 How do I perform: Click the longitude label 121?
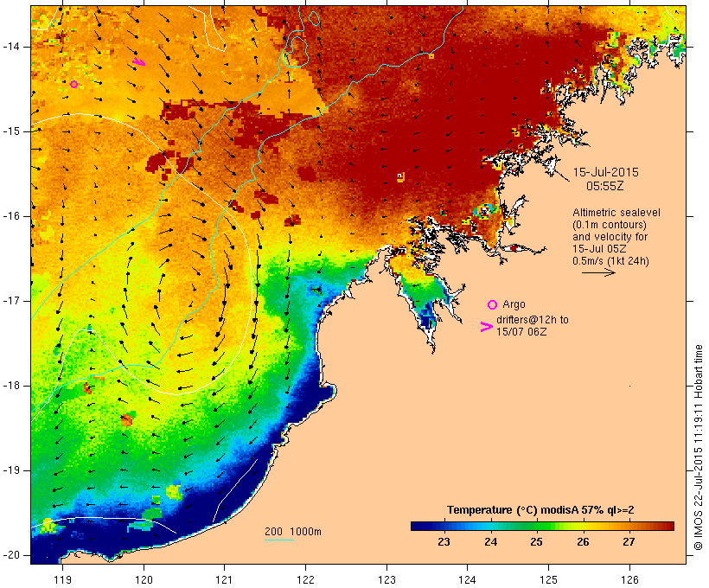[x=224, y=579]
